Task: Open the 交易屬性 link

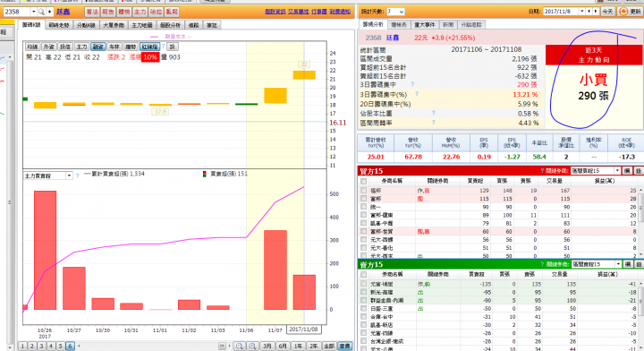Action: [298, 12]
